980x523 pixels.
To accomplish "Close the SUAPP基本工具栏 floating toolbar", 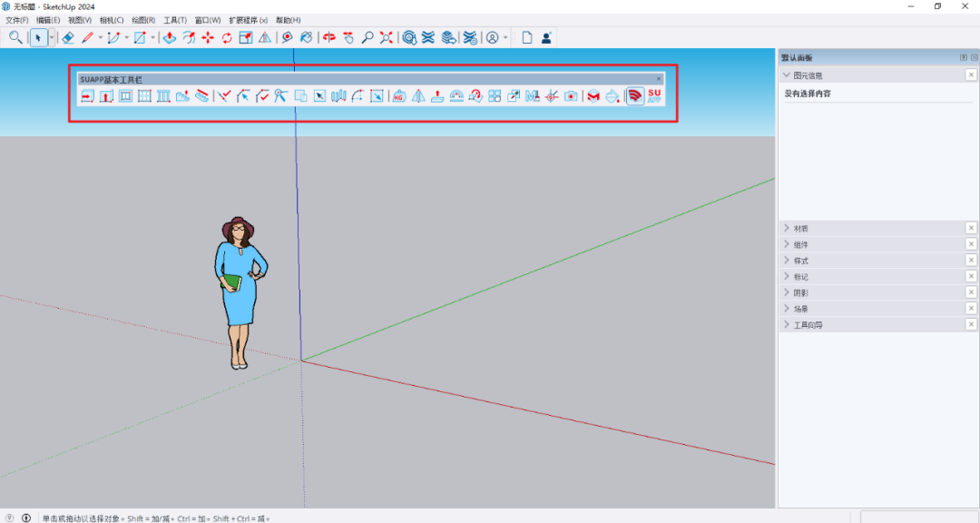I will pos(659,79).
